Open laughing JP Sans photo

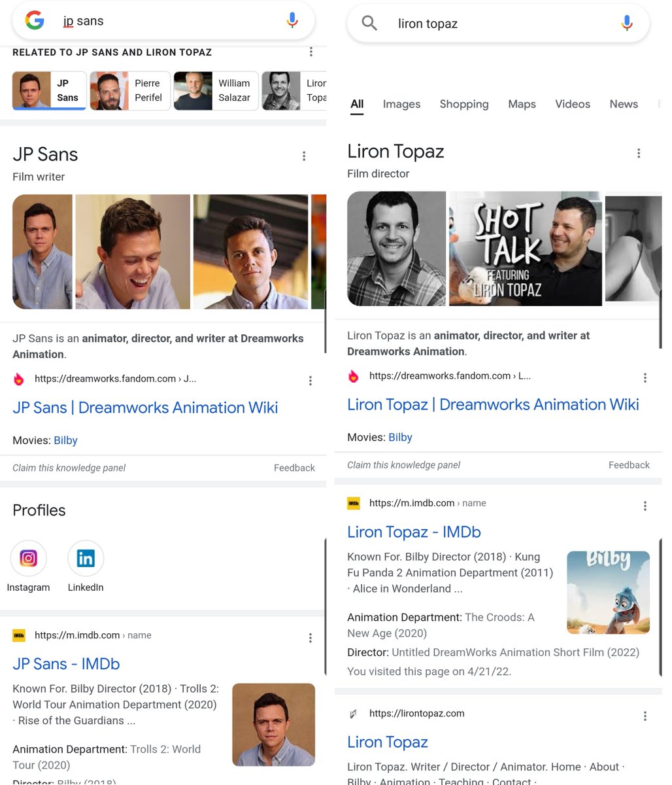coord(133,252)
